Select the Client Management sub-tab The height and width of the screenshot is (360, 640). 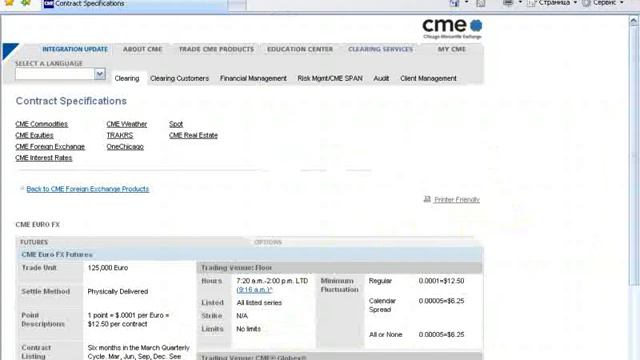click(428, 78)
